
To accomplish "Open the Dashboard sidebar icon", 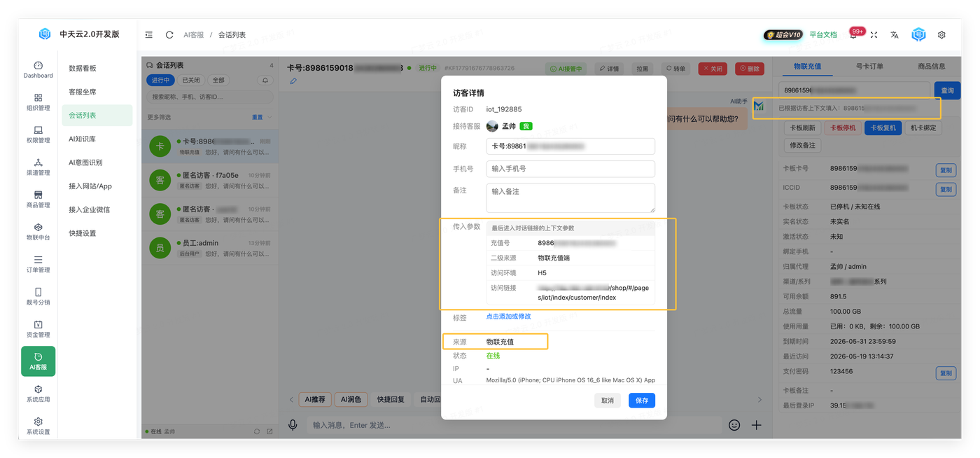I will [38, 69].
